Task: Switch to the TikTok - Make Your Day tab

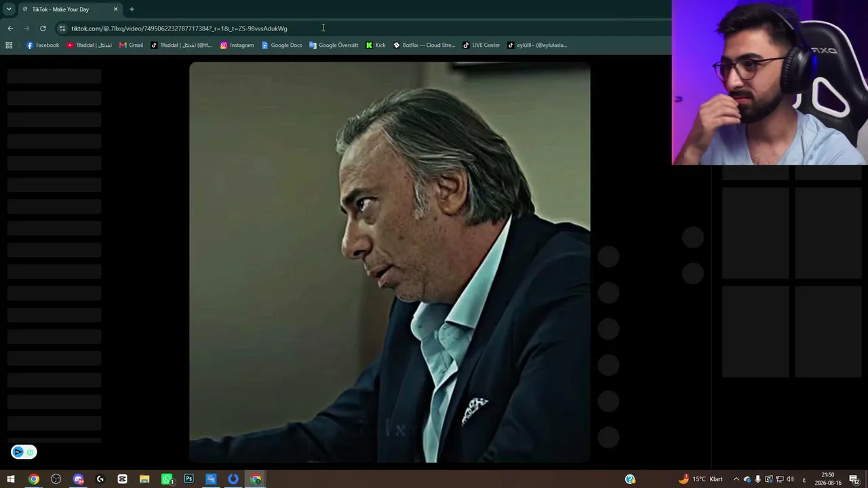Action: pos(70,9)
